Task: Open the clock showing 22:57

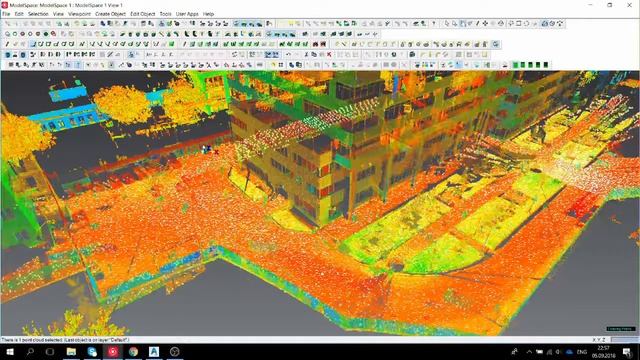Action: 603,352
